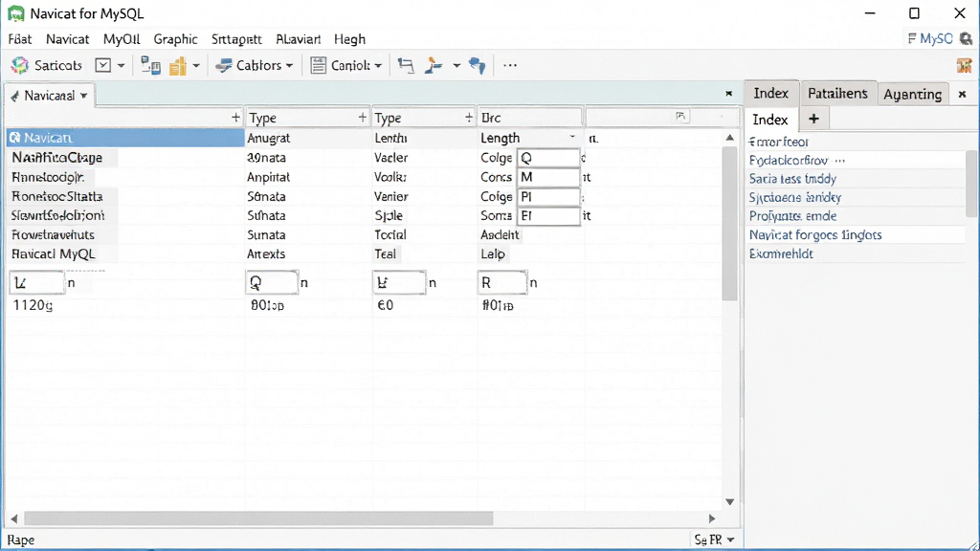
Task: Select the Ravicatl MyQL row
Action: 54,254
